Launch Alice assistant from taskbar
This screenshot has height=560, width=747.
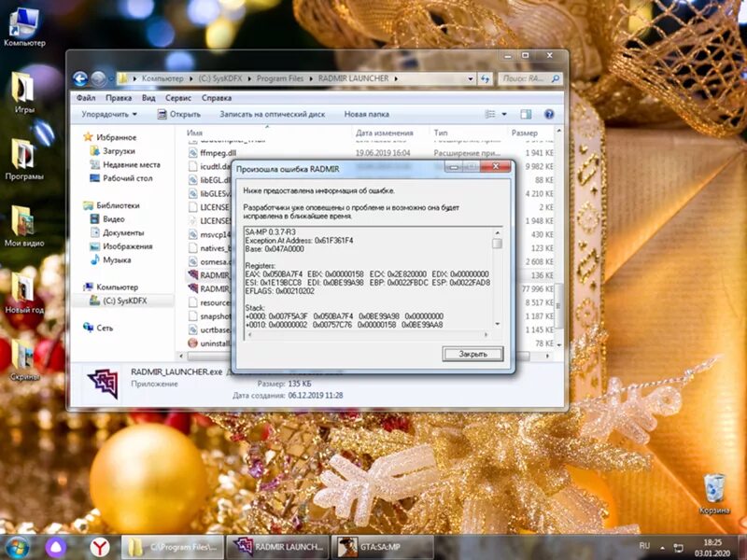[x=56, y=547]
